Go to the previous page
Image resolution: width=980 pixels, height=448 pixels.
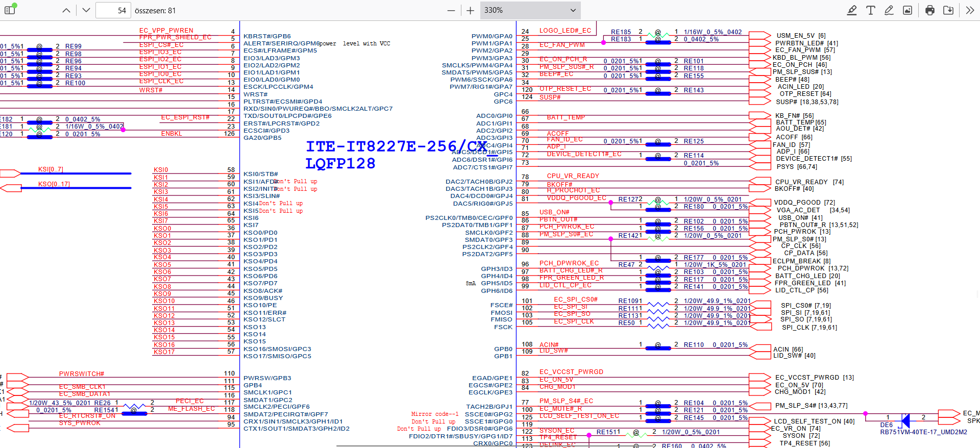66,10
